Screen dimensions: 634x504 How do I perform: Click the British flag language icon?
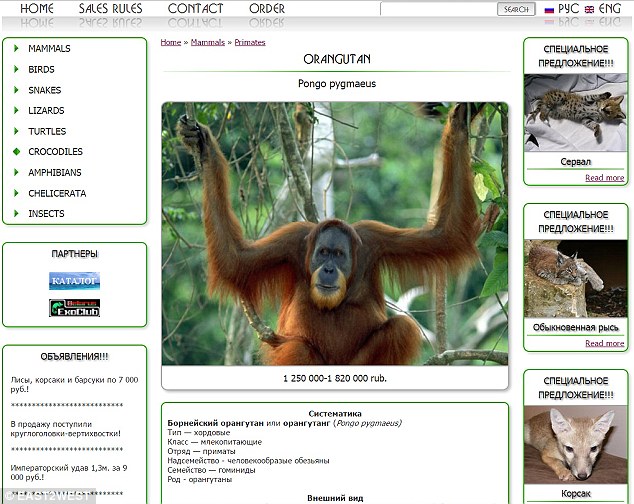589,9
